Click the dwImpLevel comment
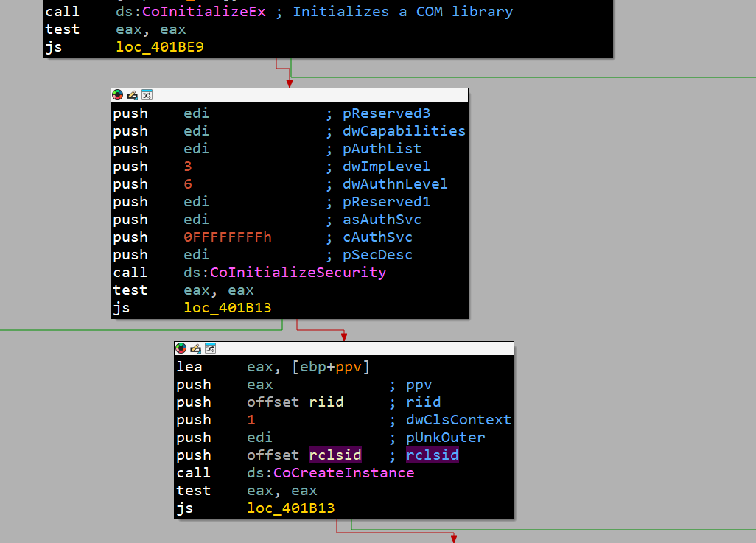This screenshot has width=756, height=543. coord(386,167)
